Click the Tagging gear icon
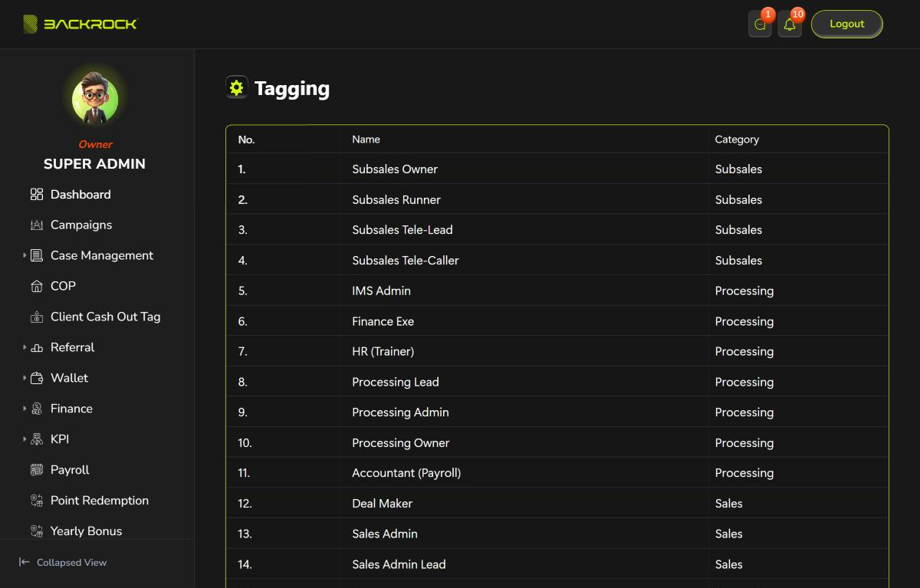Viewport: 920px width, 588px height. click(236, 87)
